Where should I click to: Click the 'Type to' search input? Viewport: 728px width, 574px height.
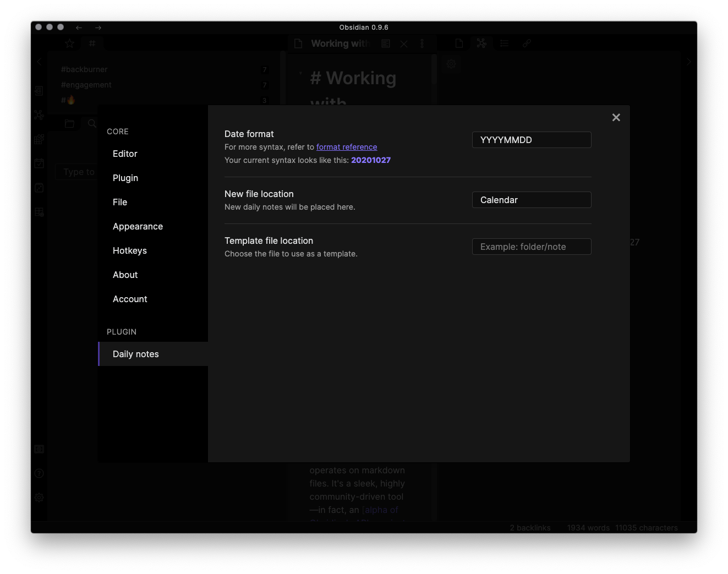(x=77, y=172)
